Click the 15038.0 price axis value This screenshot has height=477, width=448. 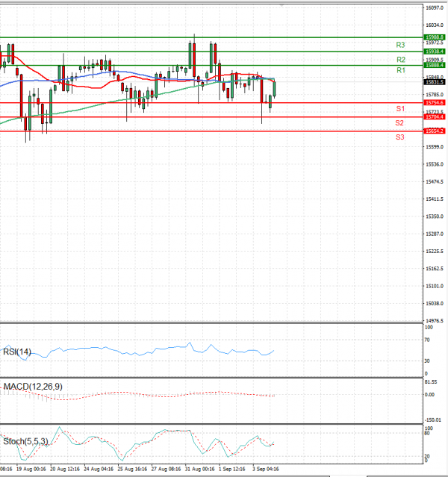435,304
